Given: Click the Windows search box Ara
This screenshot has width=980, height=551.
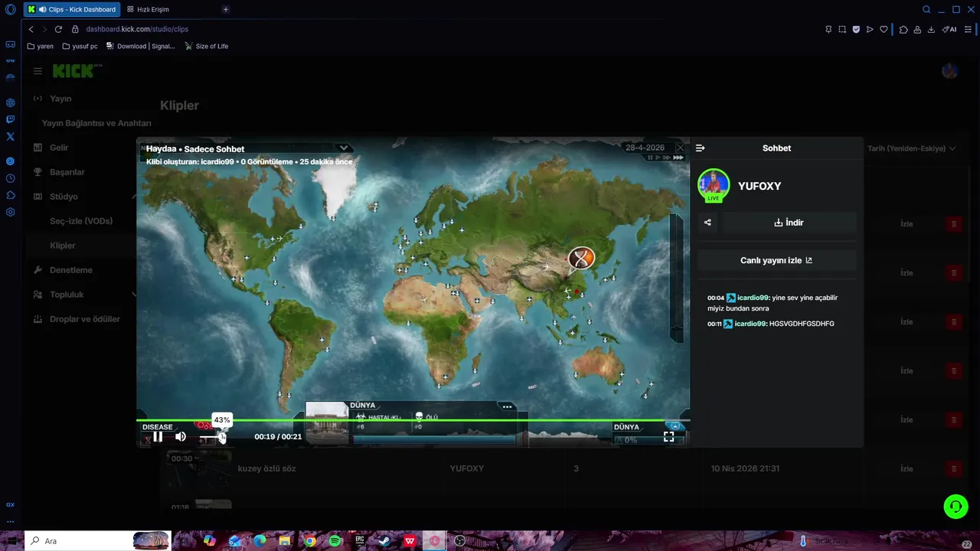Looking at the screenshot, I should tap(97, 541).
